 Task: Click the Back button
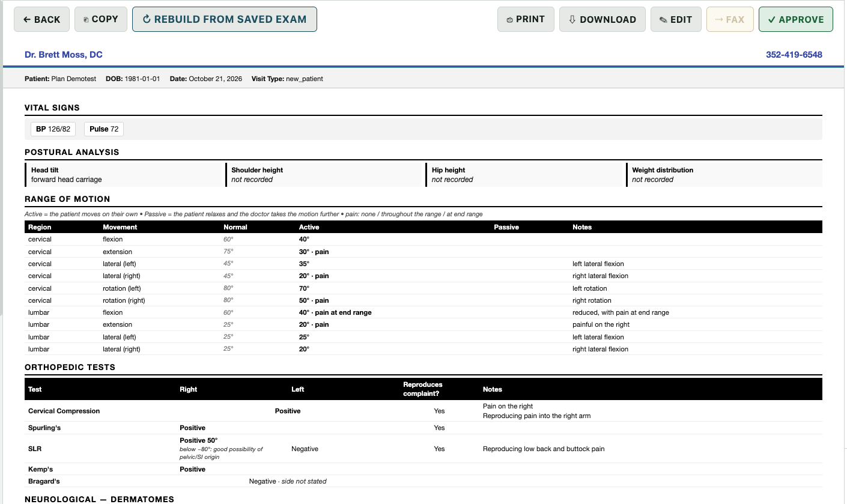[x=41, y=19]
